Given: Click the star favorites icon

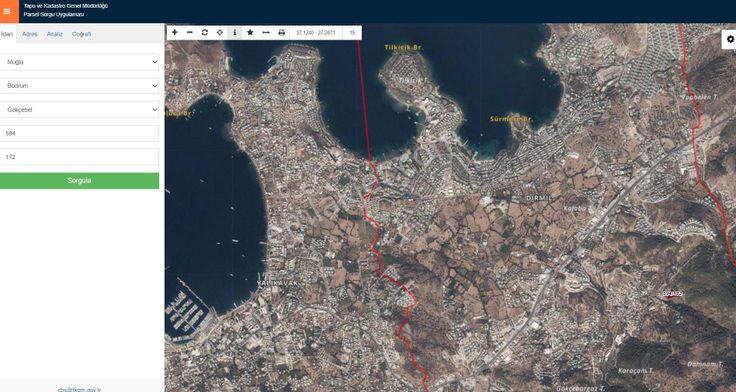Looking at the screenshot, I should point(250,32).
